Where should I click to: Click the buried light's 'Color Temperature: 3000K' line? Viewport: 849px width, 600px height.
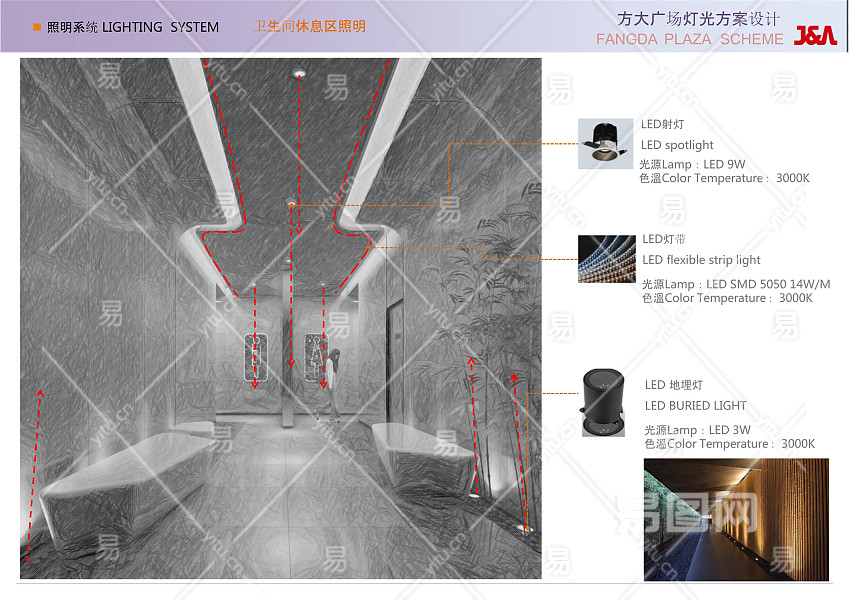(729, 444)
